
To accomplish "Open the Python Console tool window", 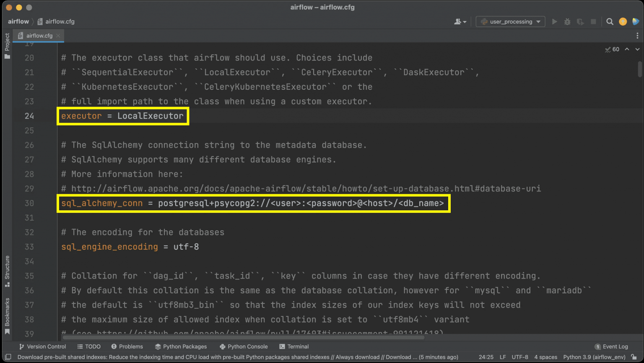I will pos(244,346).
